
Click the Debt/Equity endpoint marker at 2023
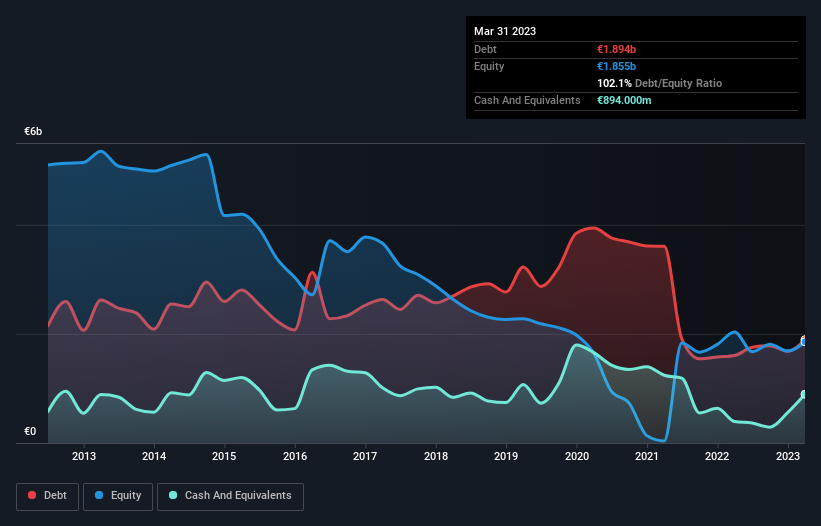pos(804,341)
